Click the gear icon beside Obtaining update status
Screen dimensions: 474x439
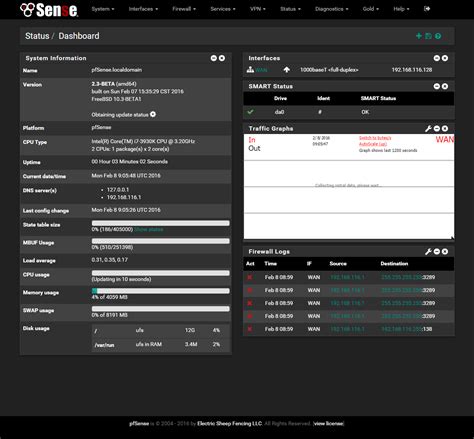pos(153,114)
